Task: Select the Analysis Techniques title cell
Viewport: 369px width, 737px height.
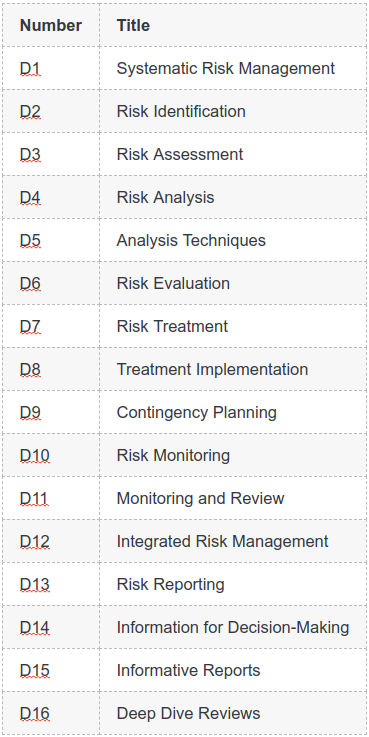Action: (x=233, y=240)
